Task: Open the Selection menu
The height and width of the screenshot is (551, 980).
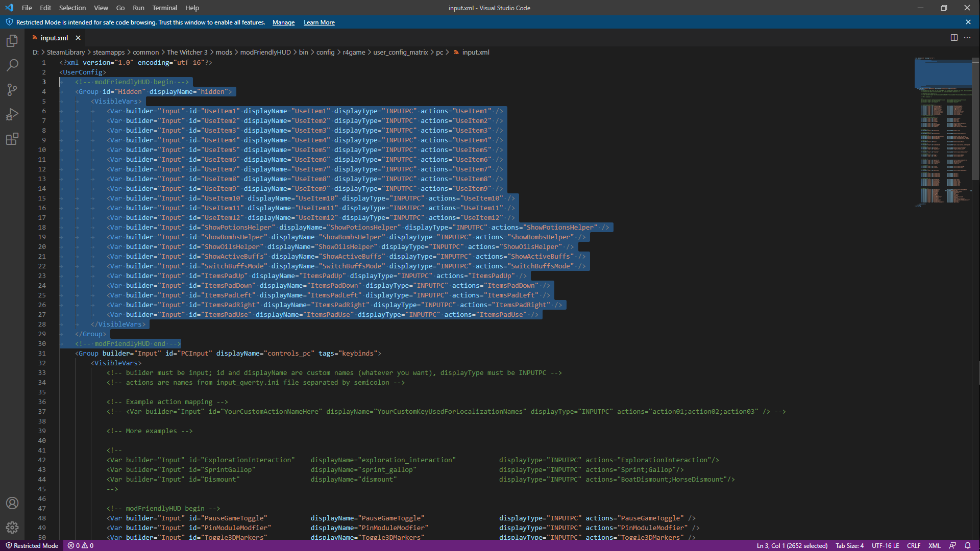Action: (x=72, y=8)
